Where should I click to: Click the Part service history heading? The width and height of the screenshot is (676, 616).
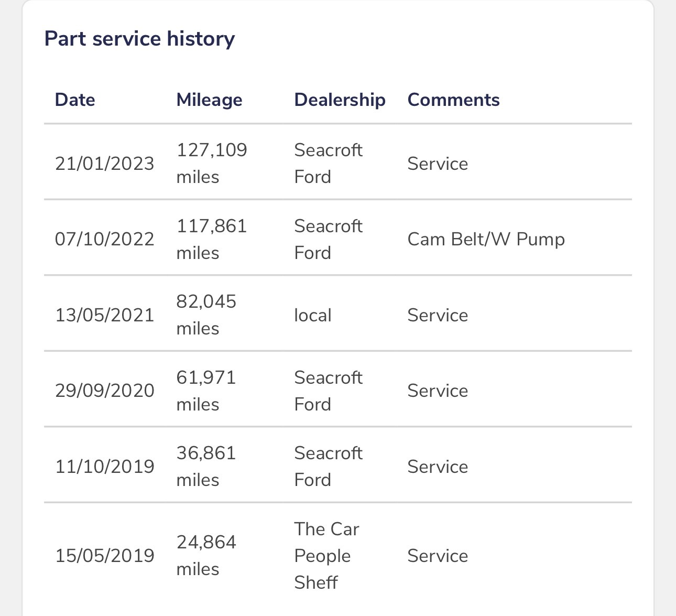[x=139, y=39]
